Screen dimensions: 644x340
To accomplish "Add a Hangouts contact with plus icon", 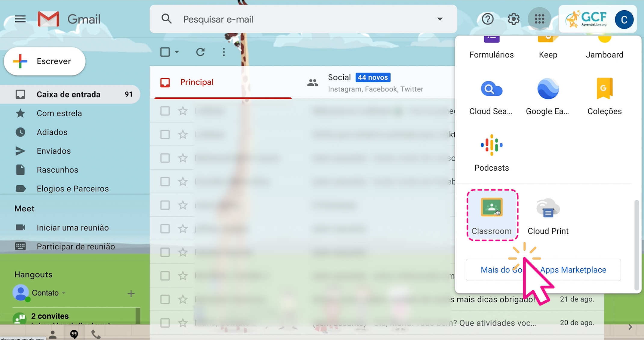I will tap(131, 293).
